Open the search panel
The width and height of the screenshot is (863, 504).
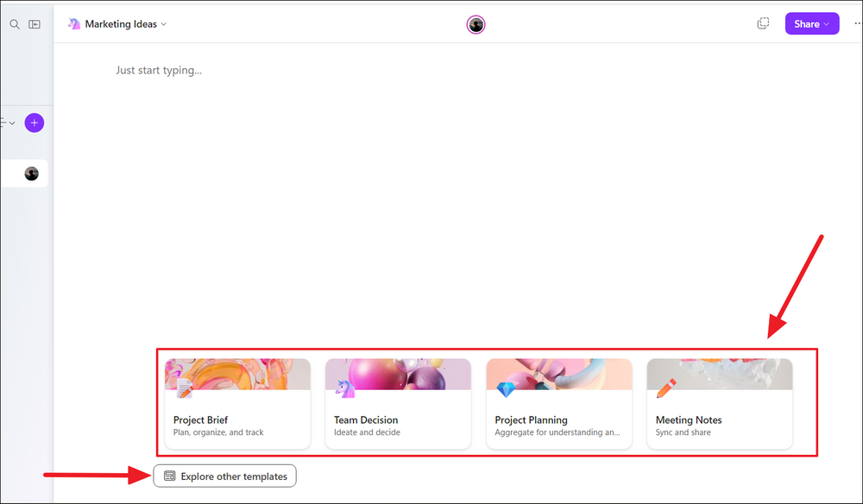click(14, 24)
